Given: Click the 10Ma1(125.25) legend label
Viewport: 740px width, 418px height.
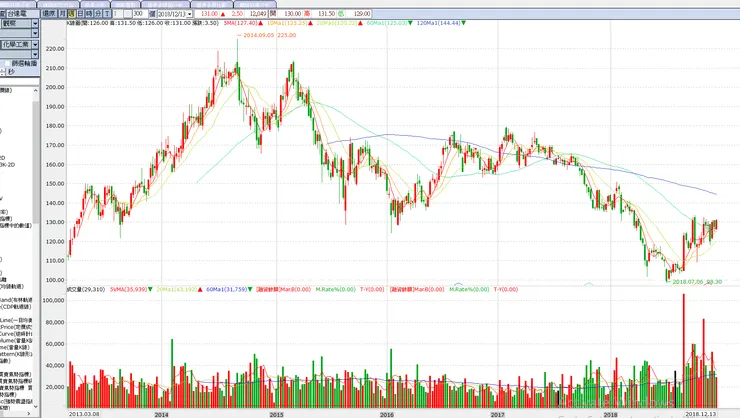Looking at the screenshot, I should (x=287, y=23).
